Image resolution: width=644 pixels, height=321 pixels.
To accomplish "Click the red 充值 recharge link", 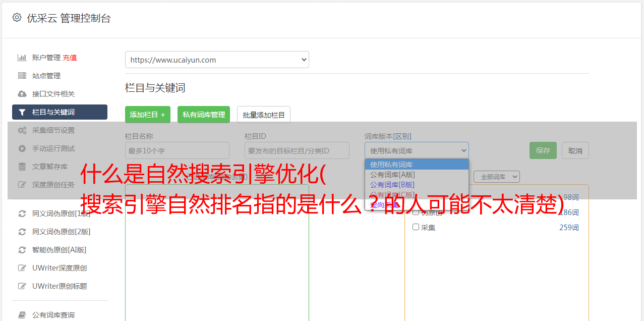I will pos(70,58).
